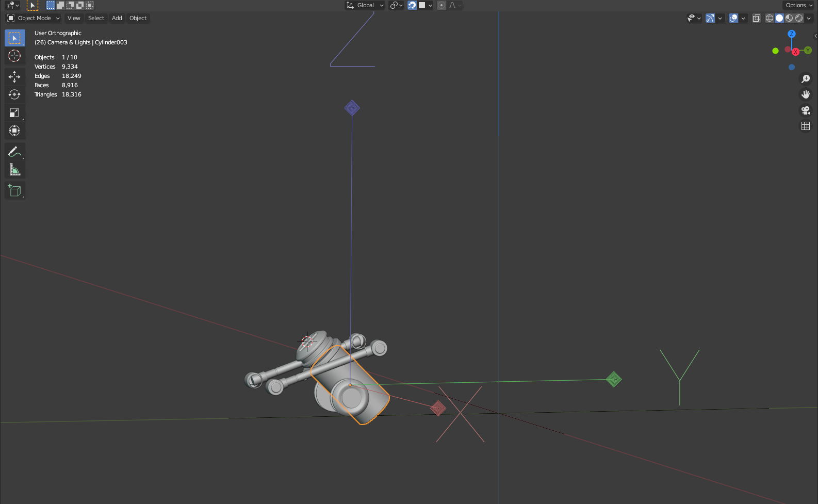Viewport: 818px width, 504px height.
Task: Click the Add Cube tool
Action: pyautogui.click(x=14, y=190)
